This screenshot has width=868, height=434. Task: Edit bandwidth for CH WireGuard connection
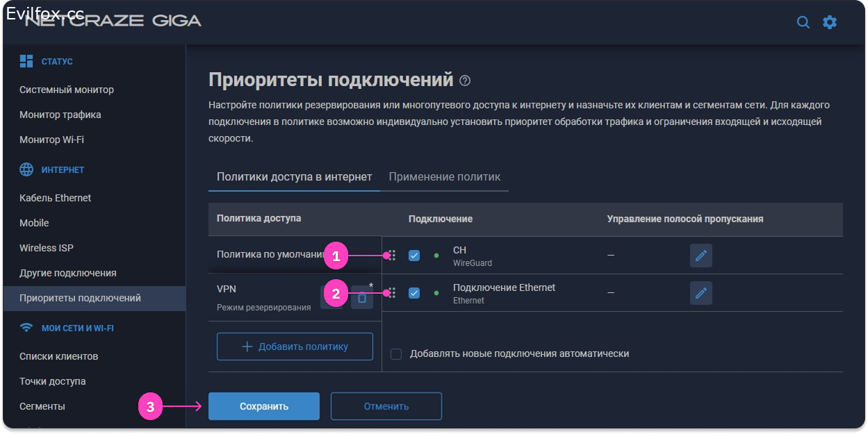point(701,256)
